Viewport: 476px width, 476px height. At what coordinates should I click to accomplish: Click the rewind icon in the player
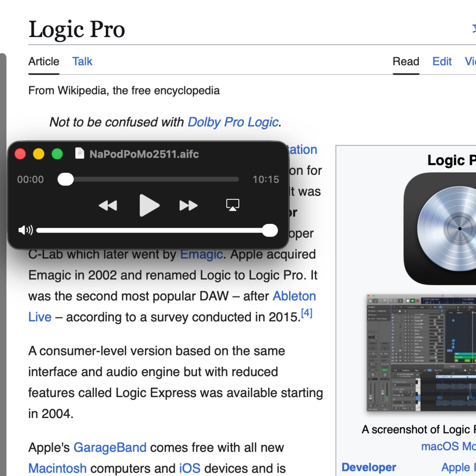click(108, 205)
